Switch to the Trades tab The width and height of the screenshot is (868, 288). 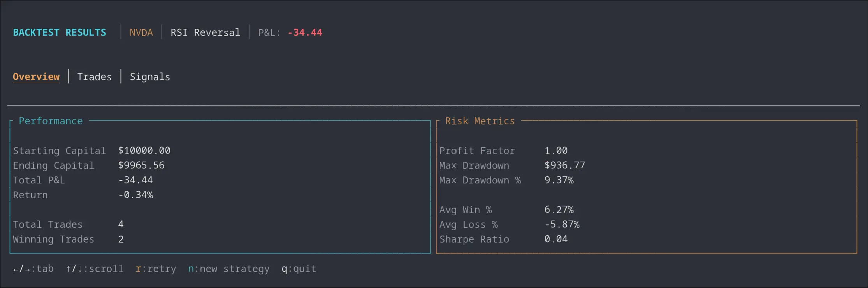[94, 77]
